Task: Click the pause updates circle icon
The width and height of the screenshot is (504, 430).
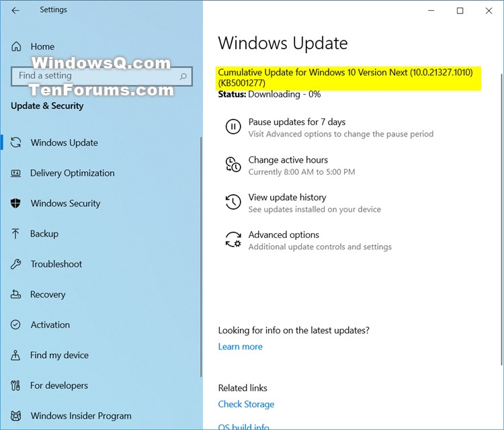Action: tap(233, 126)
